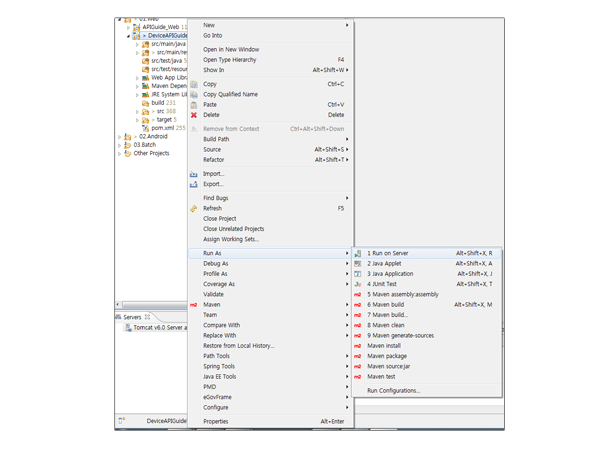
Task: Click the Refresh icon in context menu
Action: tap(194, 209)
